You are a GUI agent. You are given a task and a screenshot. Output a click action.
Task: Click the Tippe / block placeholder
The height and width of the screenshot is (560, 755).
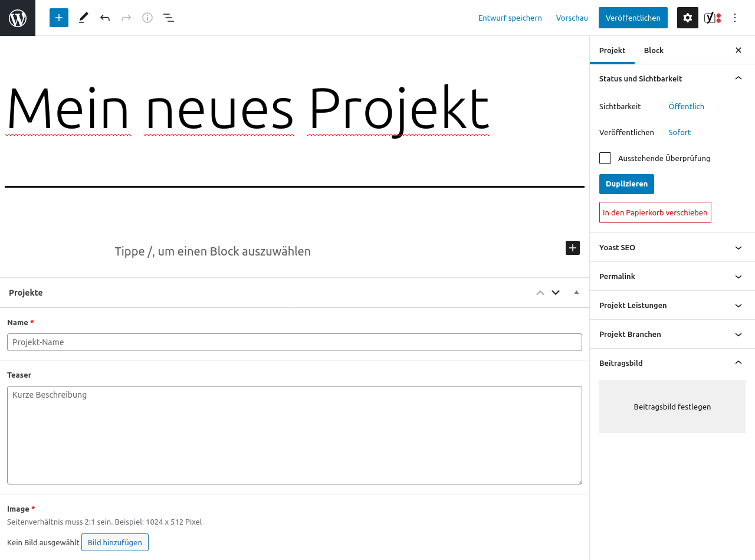[x=213, y=251]
